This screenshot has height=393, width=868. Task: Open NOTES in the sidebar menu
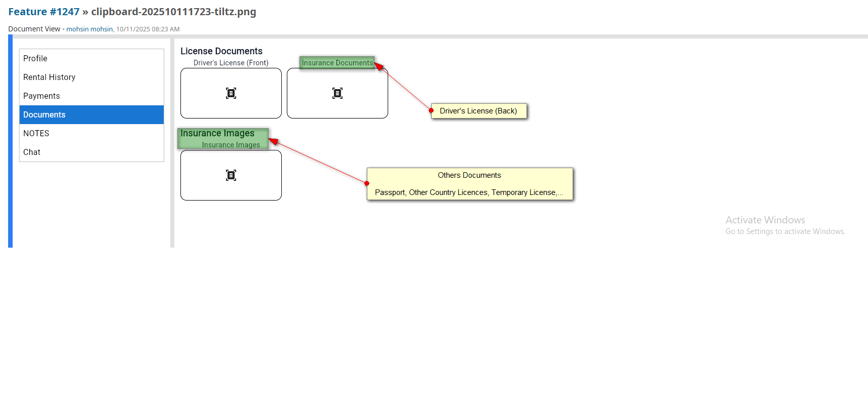tap(36, 134)
